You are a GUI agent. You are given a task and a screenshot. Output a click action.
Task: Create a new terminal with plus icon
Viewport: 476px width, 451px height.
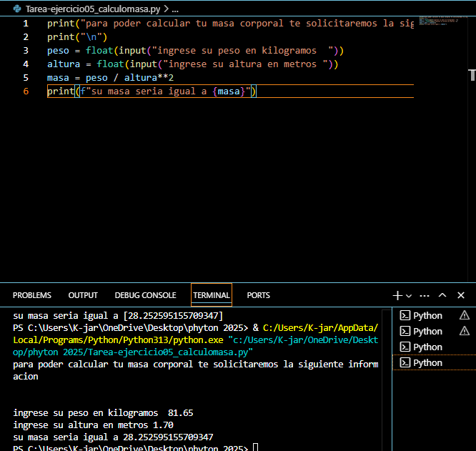coord(397,295)
